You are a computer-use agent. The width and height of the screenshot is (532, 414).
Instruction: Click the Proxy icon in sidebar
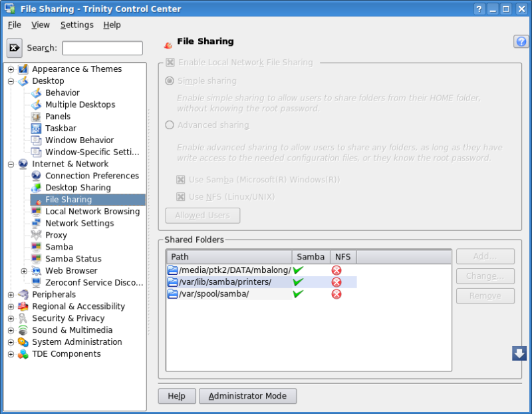(36, 235)
